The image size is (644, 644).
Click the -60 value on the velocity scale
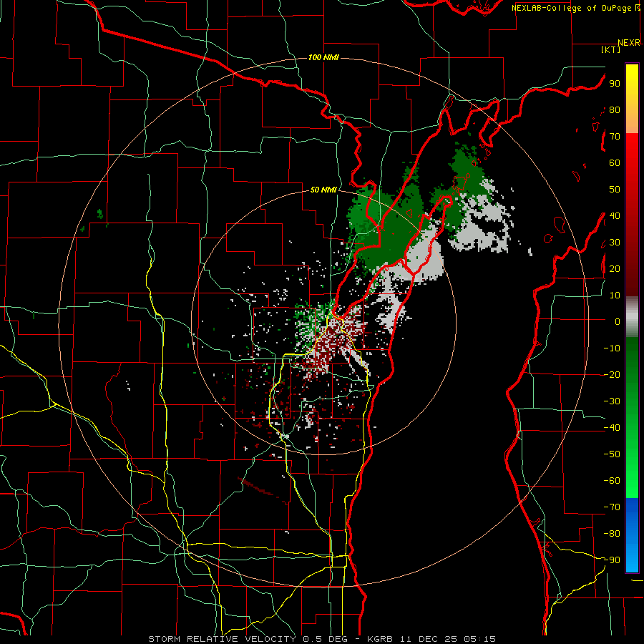(612, 481)
